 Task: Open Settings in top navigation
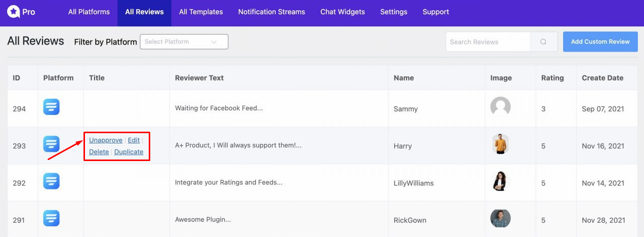pos(394,12)
